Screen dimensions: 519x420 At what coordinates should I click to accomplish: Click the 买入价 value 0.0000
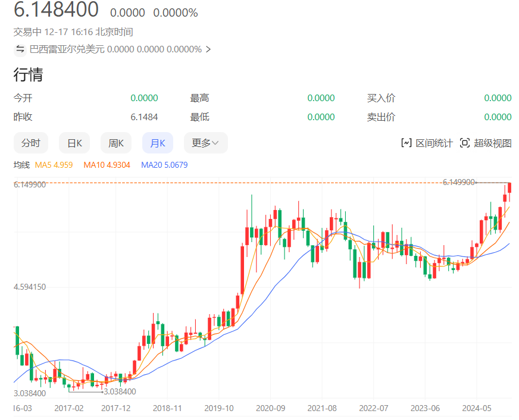tap(498, 98)
